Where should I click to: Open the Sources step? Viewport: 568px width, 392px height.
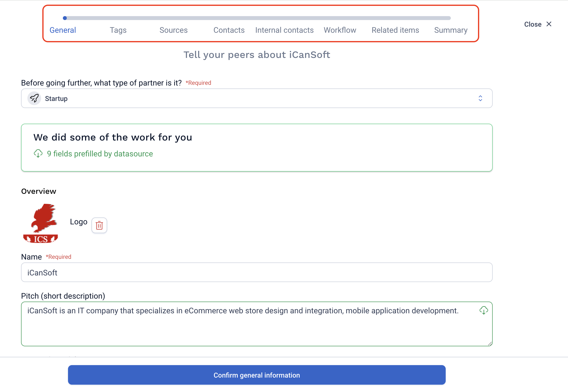click(x=173, y=30)
